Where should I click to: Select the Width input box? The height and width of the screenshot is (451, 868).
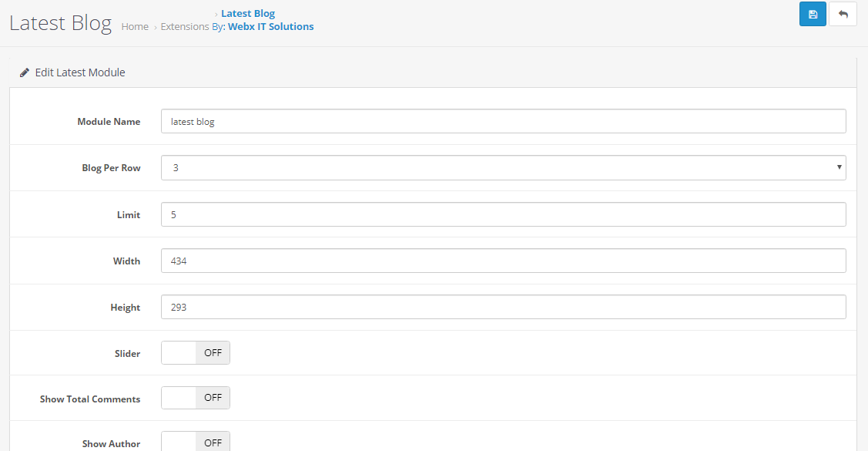click(502, 261)
